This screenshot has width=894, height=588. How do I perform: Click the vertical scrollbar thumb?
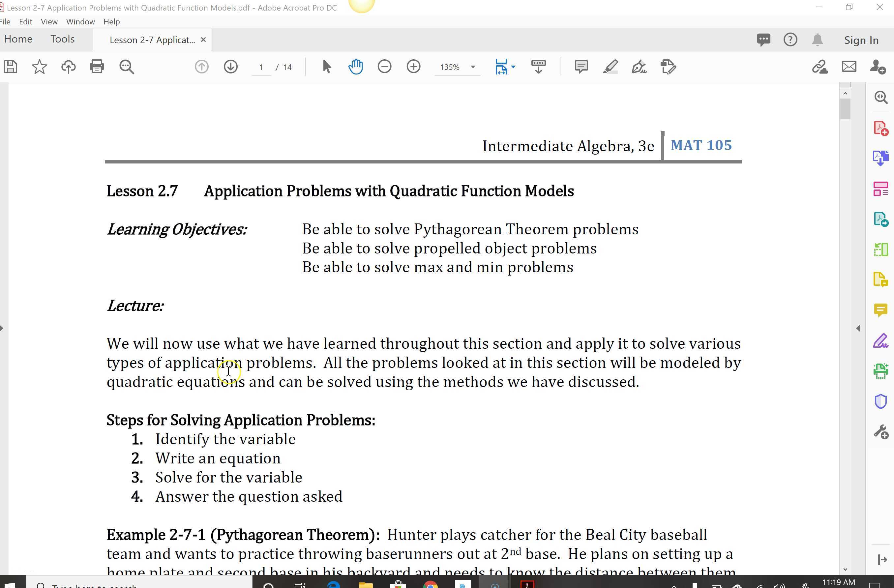coord(845,109)
